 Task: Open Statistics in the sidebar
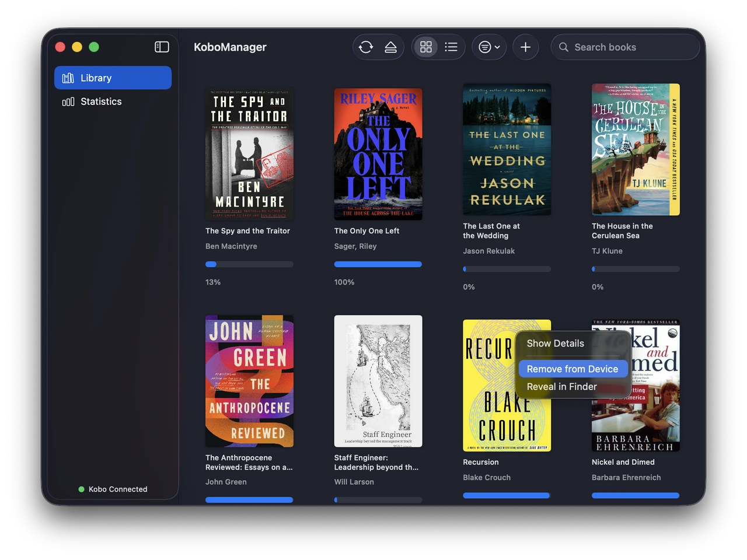coord(113,101)
